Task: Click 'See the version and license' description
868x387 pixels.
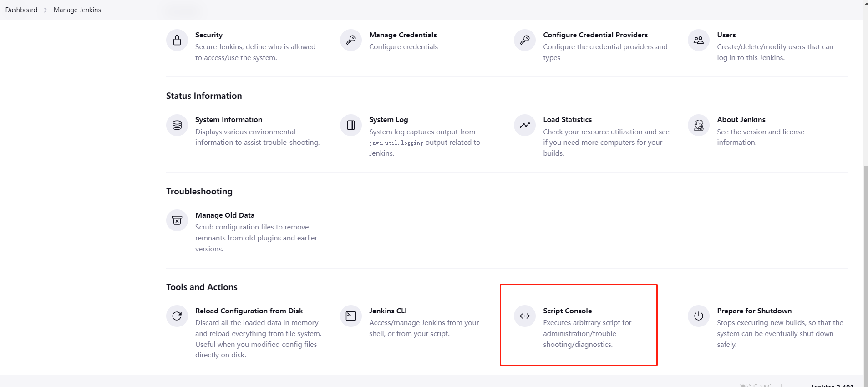Action: 761,137
